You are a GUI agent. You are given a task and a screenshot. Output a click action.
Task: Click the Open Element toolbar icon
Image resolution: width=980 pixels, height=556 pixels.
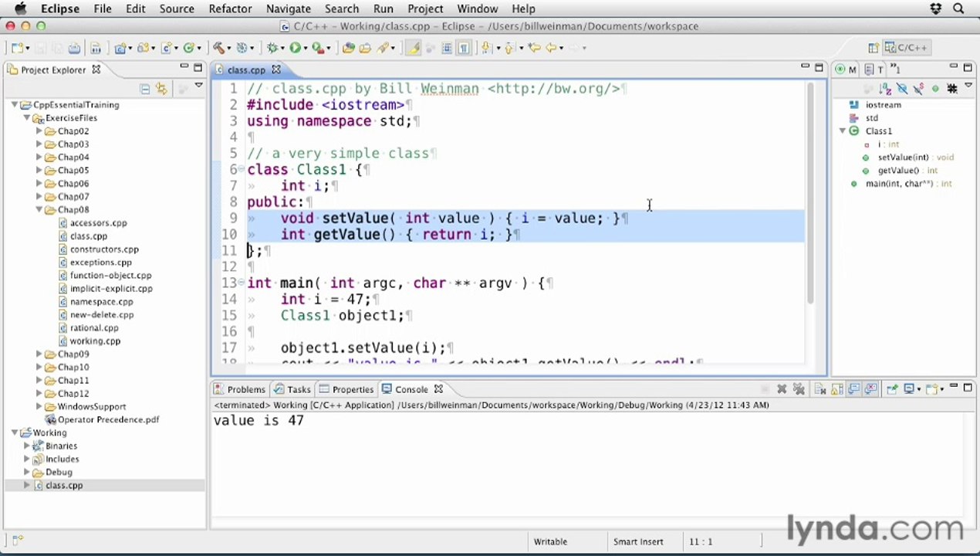point(348,48)
